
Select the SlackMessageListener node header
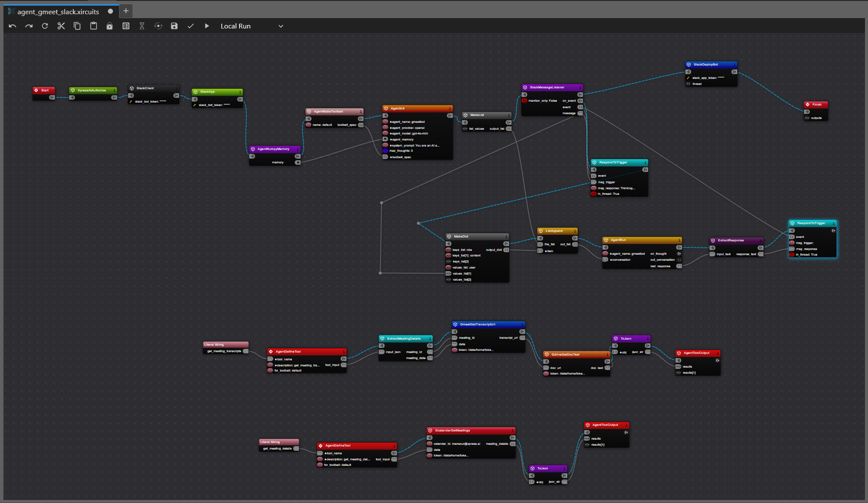tap(552, 87)
